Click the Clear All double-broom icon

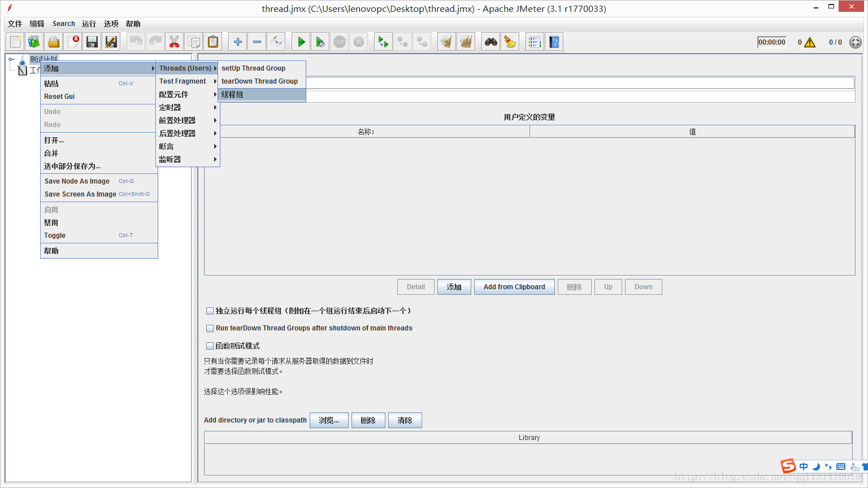pos(466,42)
